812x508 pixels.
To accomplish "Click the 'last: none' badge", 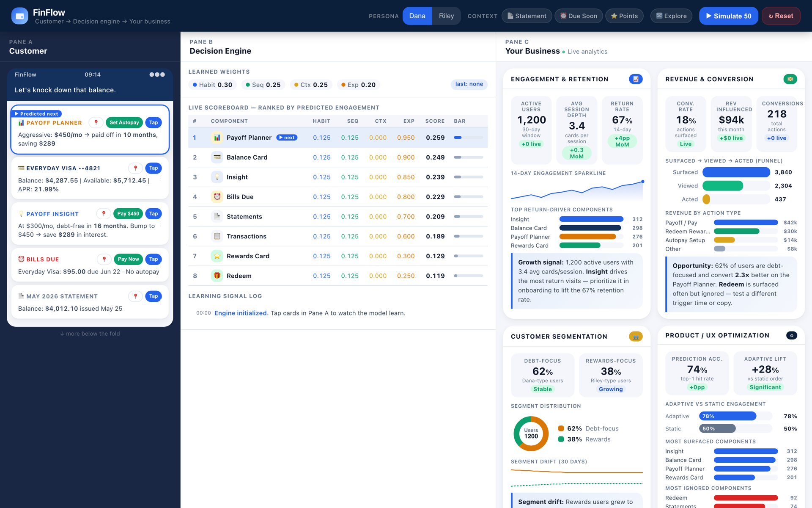I will coord(469,84).
